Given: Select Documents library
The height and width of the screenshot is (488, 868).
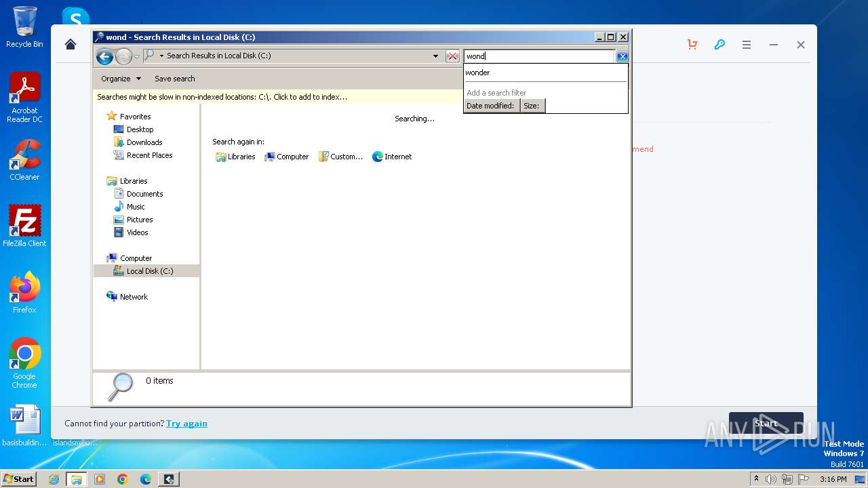Looking at the screenshot, I should click(144, 194).
